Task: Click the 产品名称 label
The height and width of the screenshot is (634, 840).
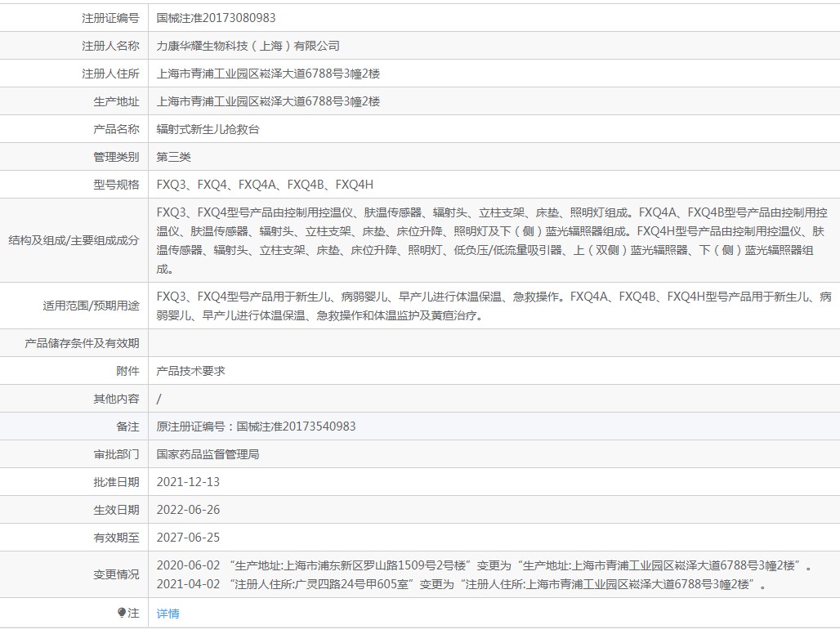Action: click(116, 129)
